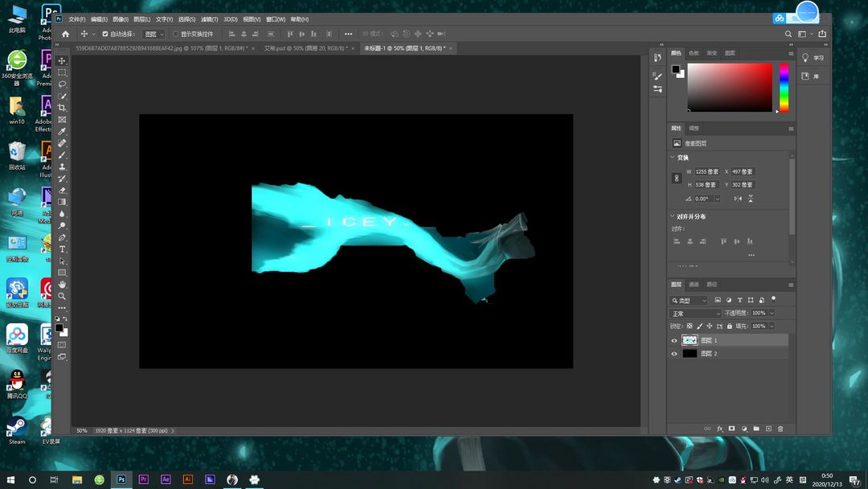The height and width of the screenshot is (489, 868).
Task: Hide 图层 2 using eye icon
Action: [674, 354]
